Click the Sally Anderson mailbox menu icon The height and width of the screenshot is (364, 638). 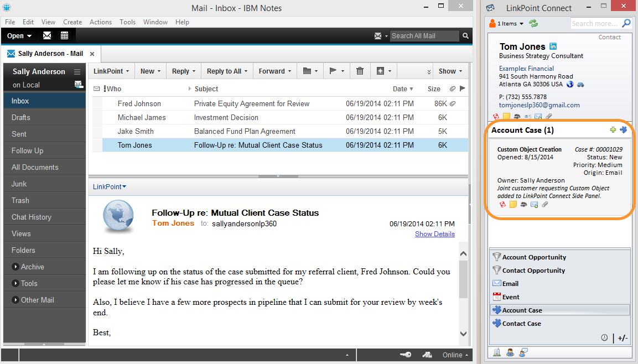pos(77,71)
